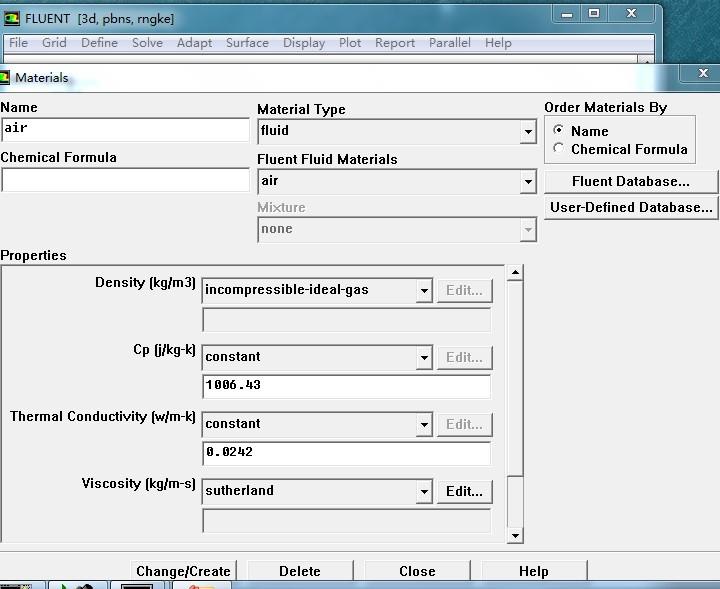Click the Cp value field 1006.43
This screenshot has width=720, height=589.
(346, 387)
